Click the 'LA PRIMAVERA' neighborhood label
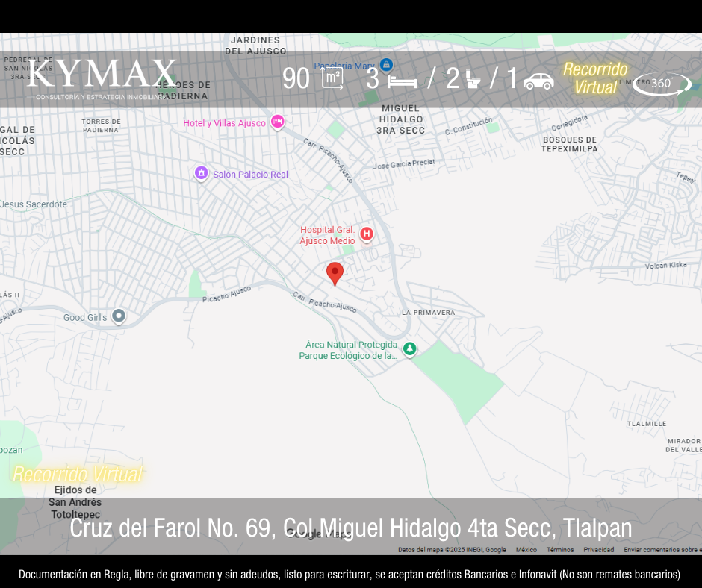The height and width of the screenshot is (588, 702). 428,313
